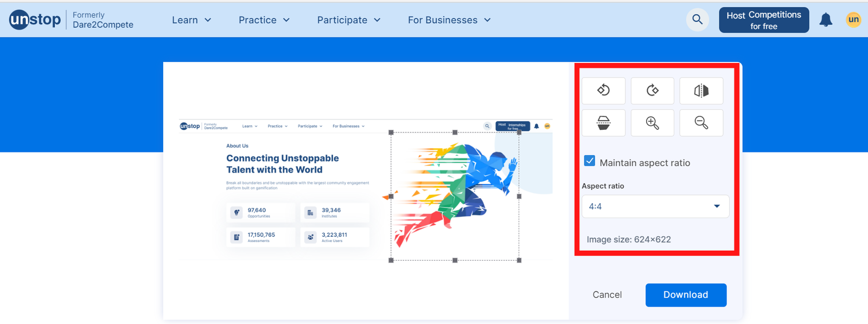Screen dimensions: 868x324
Task: Zoom in on the image
Action: click(652, 123)
